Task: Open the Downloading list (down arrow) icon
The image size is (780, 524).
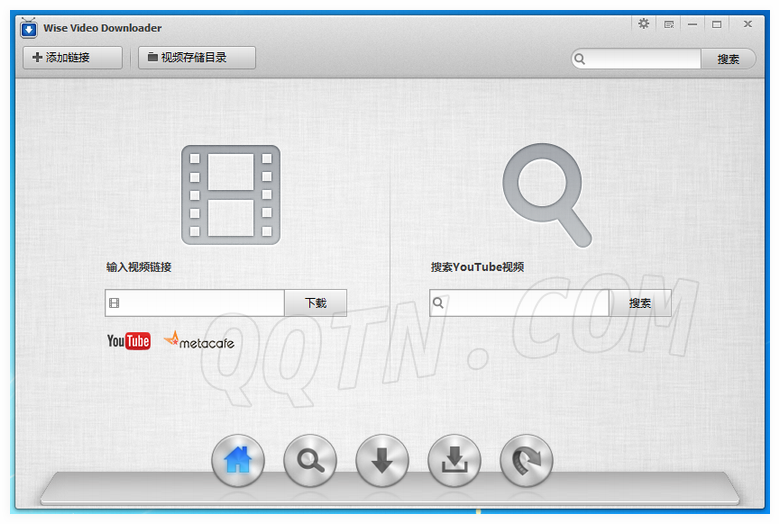Action: [382, 461]
